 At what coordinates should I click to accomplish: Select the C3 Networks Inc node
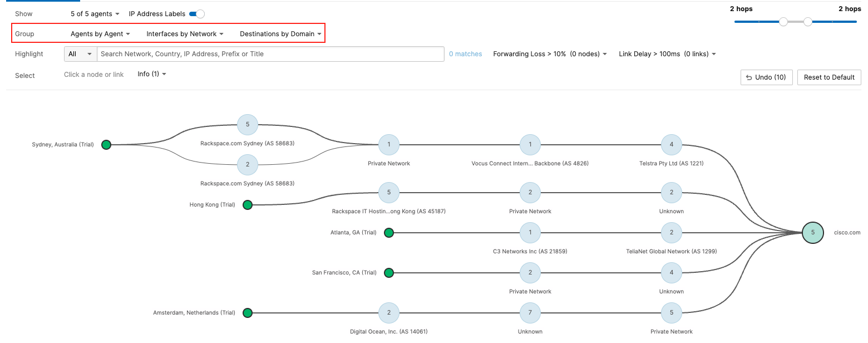(x=530, y=232)
